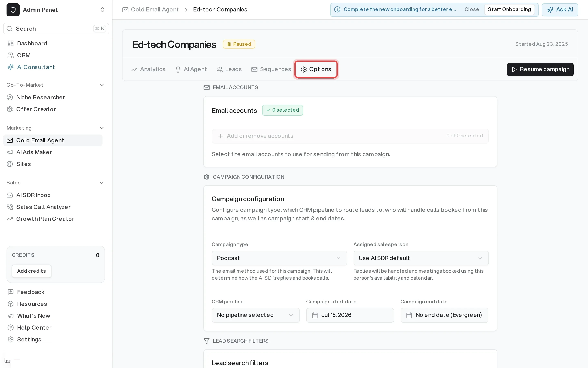Click the 0 selected badge
Screen dimensions: 588x368
pyautogui.click(x=282, y=110)
